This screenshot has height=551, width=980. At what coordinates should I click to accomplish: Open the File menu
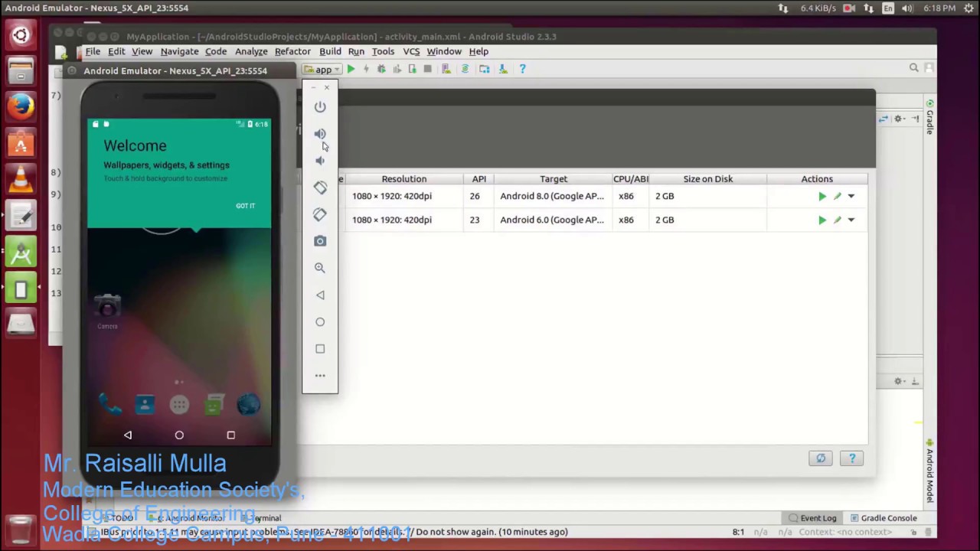coord(93,51)
